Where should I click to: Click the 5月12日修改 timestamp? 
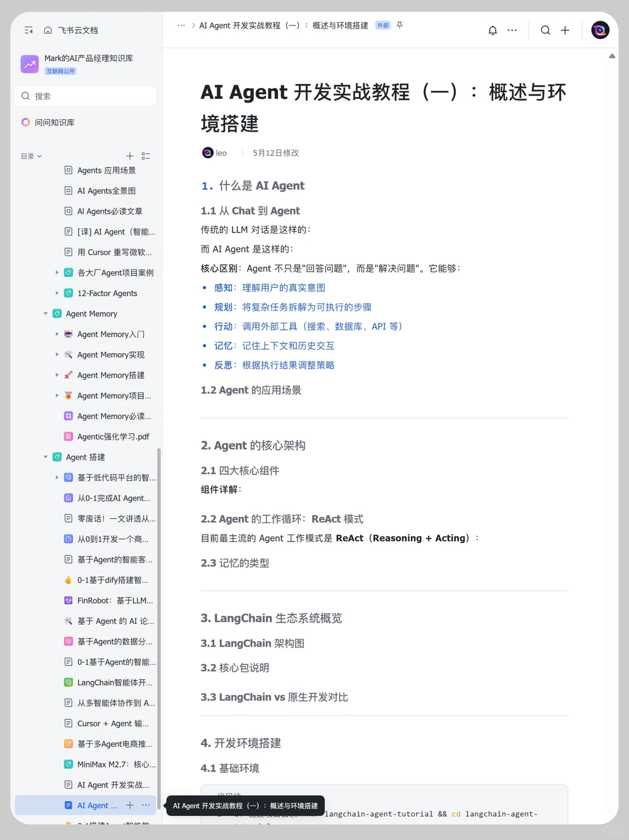click(x=275, y=153)
